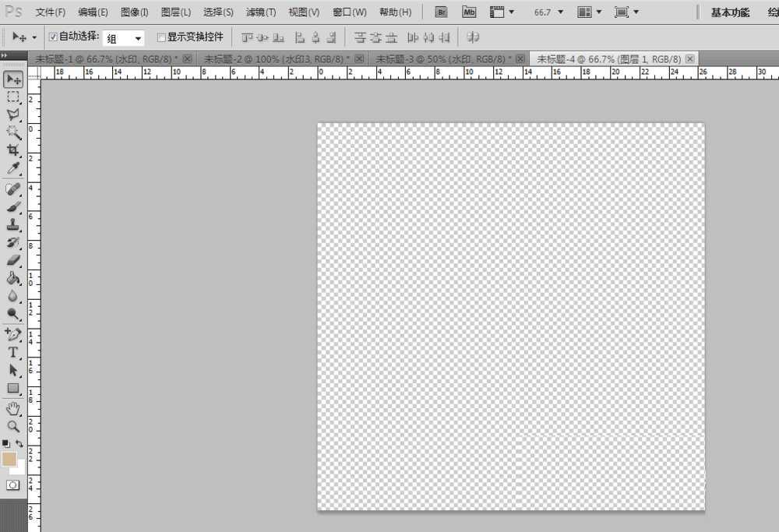Open the 图像(I) menu
Image resolution: width=779 pixels, height=532 pixels.
[134, 12]
